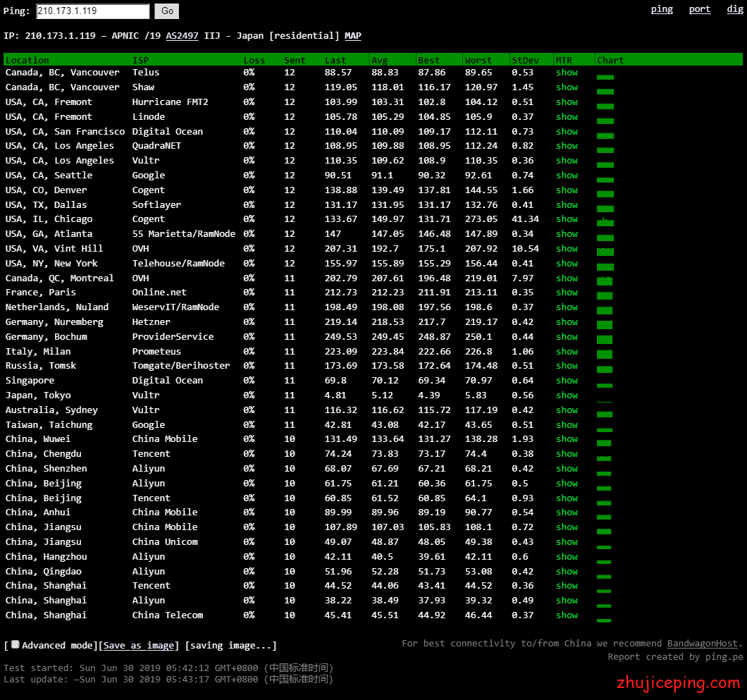Show MTR for Fremont Linode
This screenshot has height=700, width=747.
tap(567, 117)
